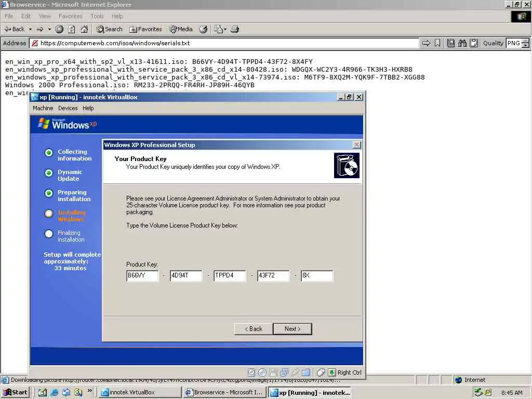Click the first Product Key field B66VY
The width and height of the screenshot is (532, 399).
142,275
